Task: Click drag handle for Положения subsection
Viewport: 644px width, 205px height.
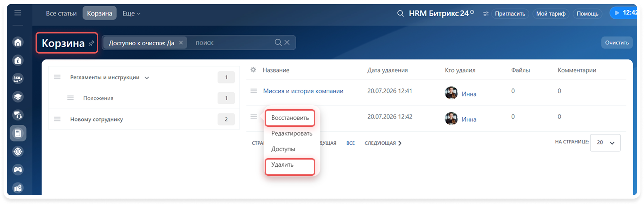Action: point(70,98)
